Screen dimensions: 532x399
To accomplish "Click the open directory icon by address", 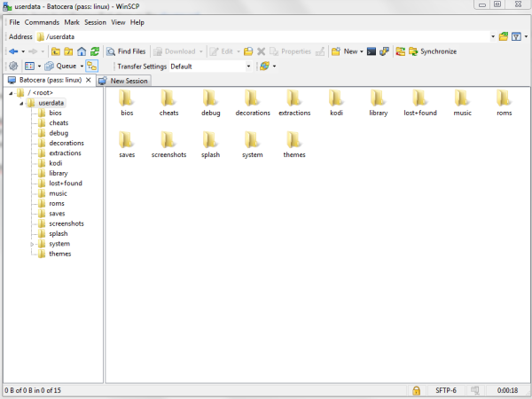I will 504,36.
